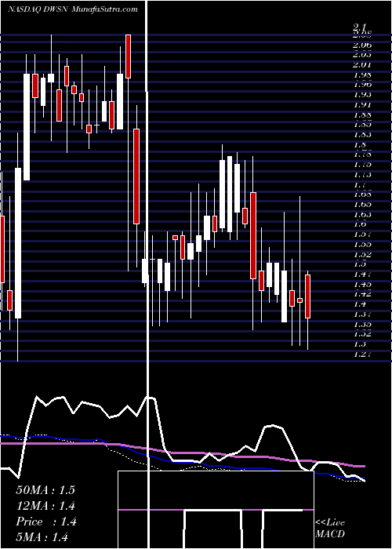
Task: Click the NASDAQ DWSN MunafaSutra.com title text
Action: pos(72,9)
